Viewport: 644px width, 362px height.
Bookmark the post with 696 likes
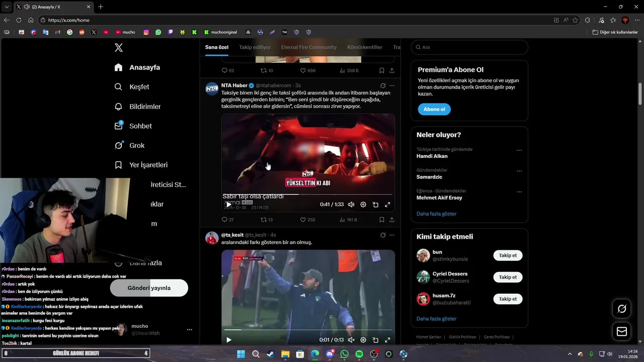pos(382,70)
